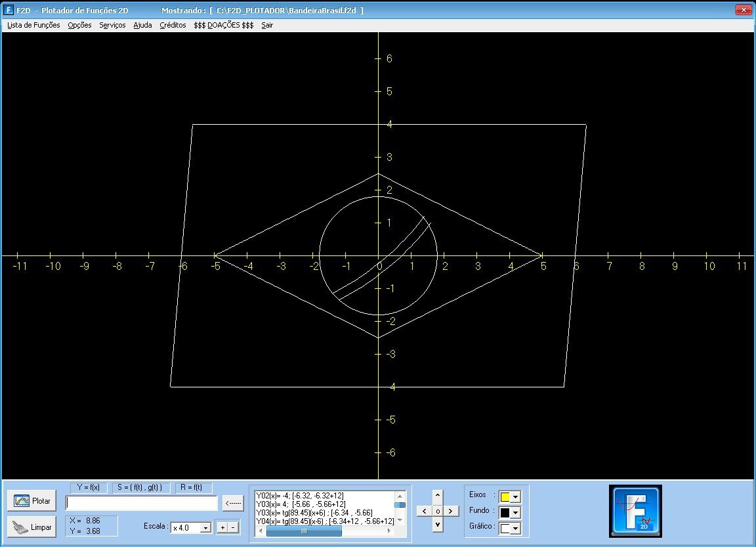This screenshot has width=756, height=547.
Task: Select the S = ( f(t) , g(t) ) parametric tab
Action: 140,488
